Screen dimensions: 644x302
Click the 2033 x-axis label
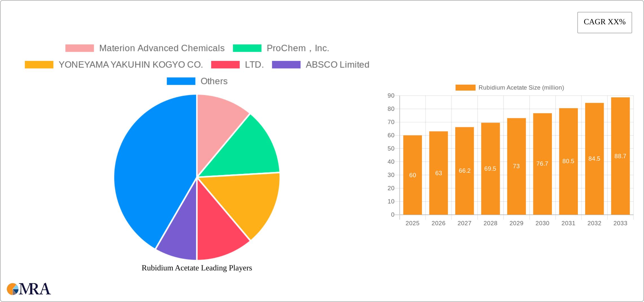click(x=620, y=223)
